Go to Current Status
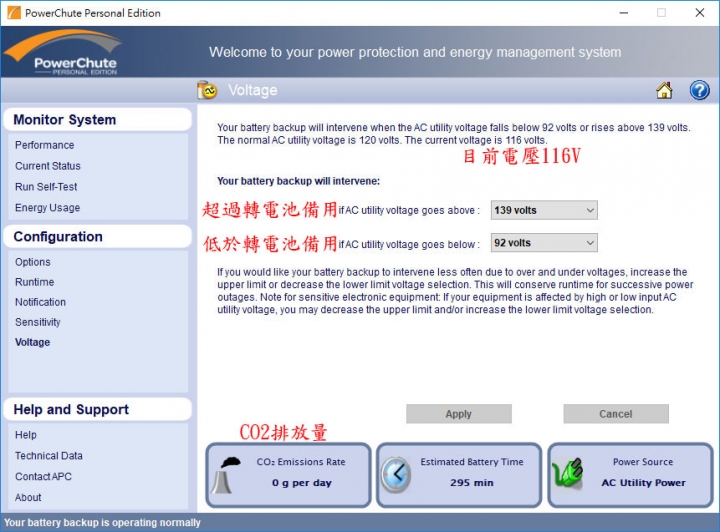The image size is (720, 532). point(48,166)
